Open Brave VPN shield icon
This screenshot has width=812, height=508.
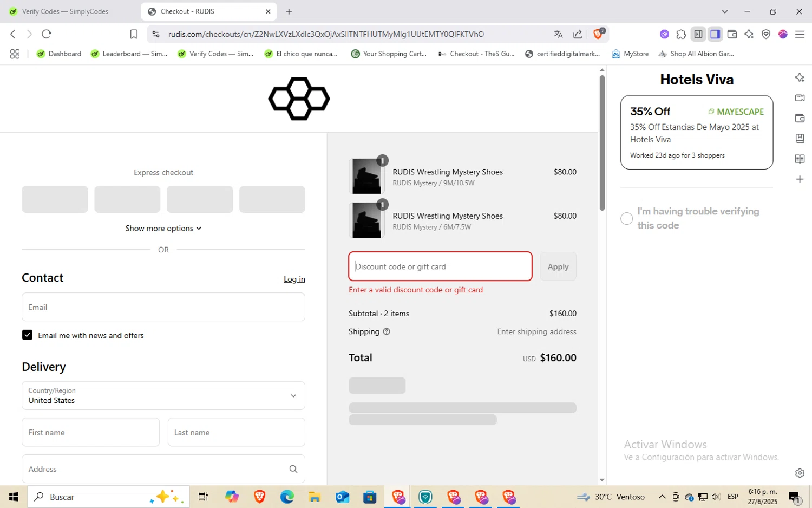click(x=766, y=34)
